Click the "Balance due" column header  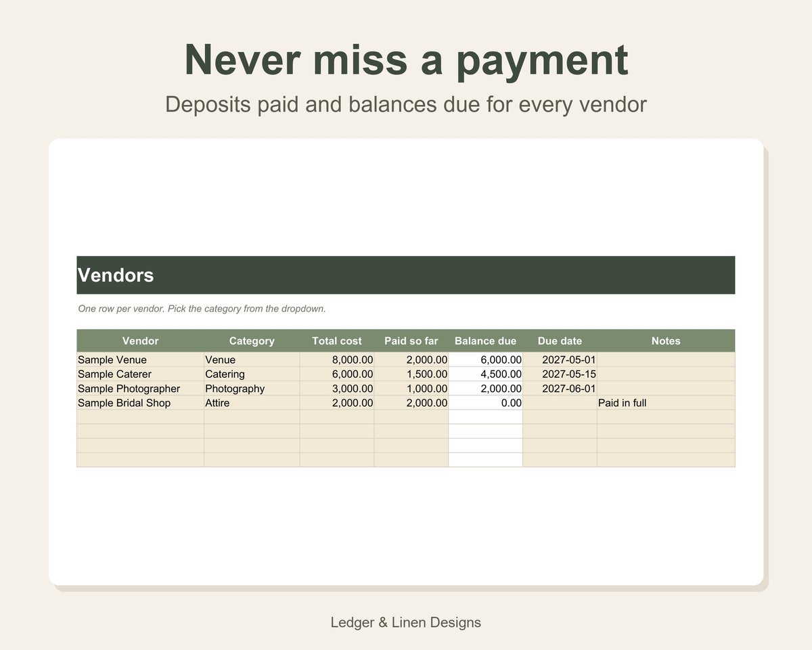click(x=486, y=341)
